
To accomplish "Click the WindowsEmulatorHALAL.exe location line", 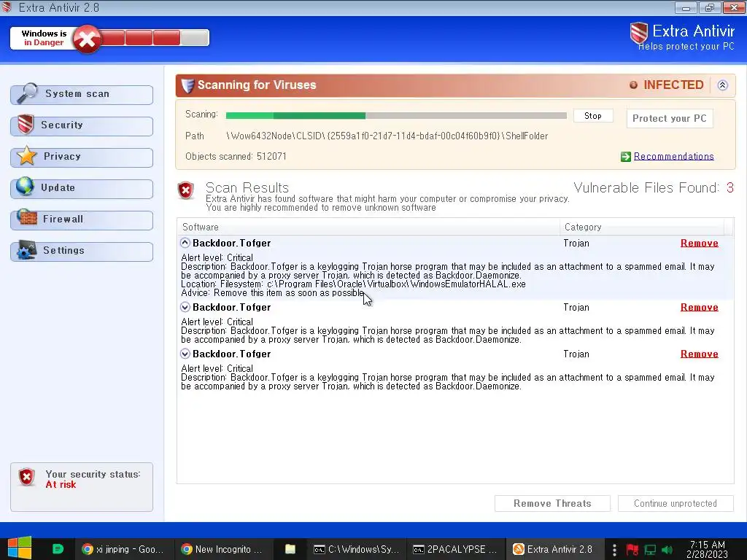I will click(x=354, y=284).
